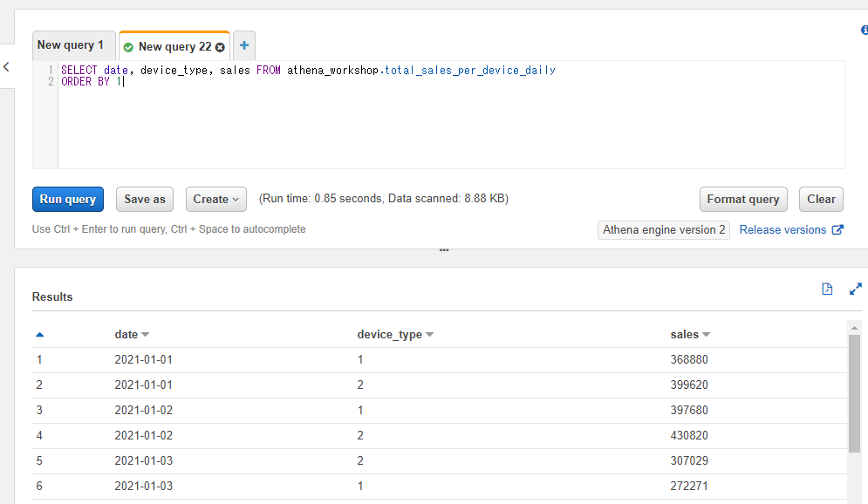Click the Format query button
Image resolution: width=868 pixels, height=504 pixels.
pos(743,200)
